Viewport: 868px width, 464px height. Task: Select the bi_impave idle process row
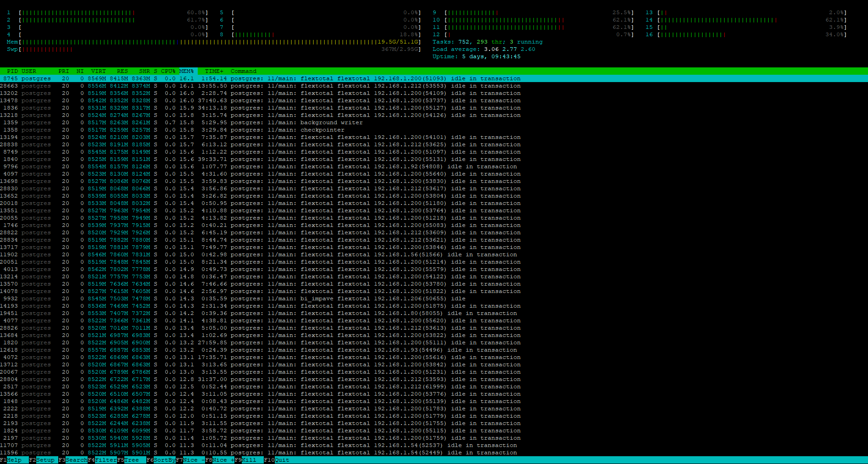(x=434, y=298)
